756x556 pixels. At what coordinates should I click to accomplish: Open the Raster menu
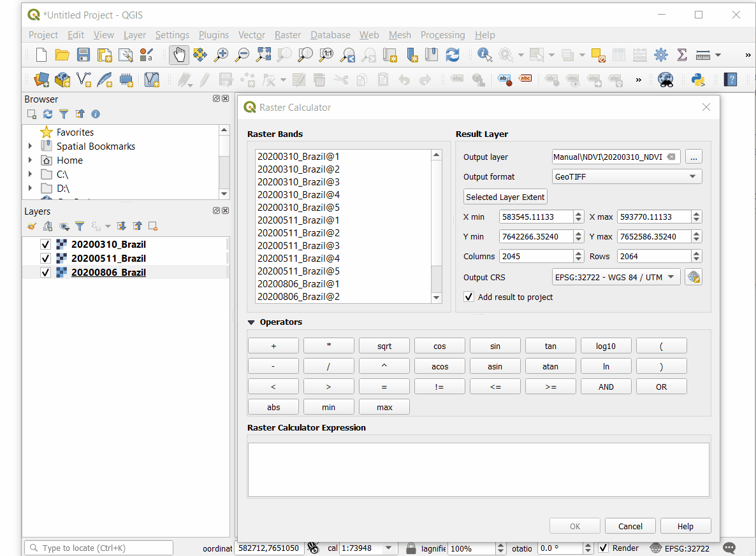coord(287,35)
